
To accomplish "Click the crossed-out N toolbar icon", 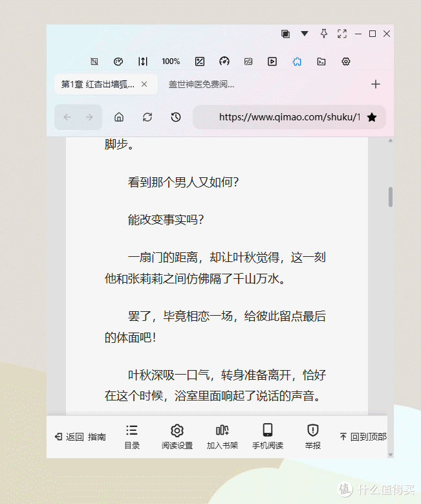I will [x=94, y=61].
